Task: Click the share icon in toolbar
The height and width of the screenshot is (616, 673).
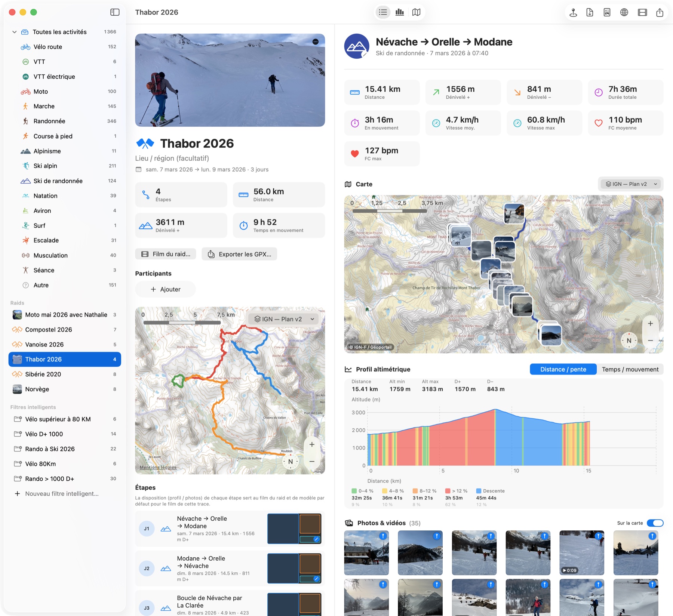Action: click(x=660, y=12)
